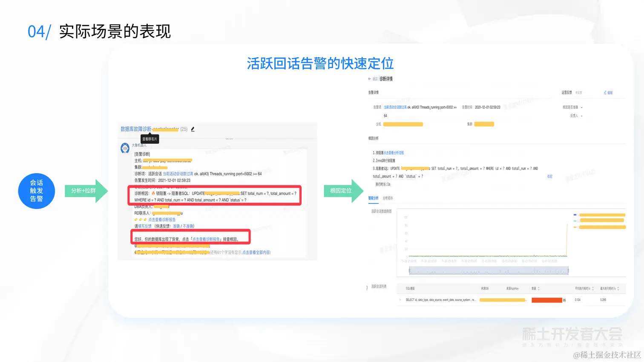Click the 活跃会话数趋势图 chart label
The height and width of the screenshot is (362, 644).
(x=381, y=211)
